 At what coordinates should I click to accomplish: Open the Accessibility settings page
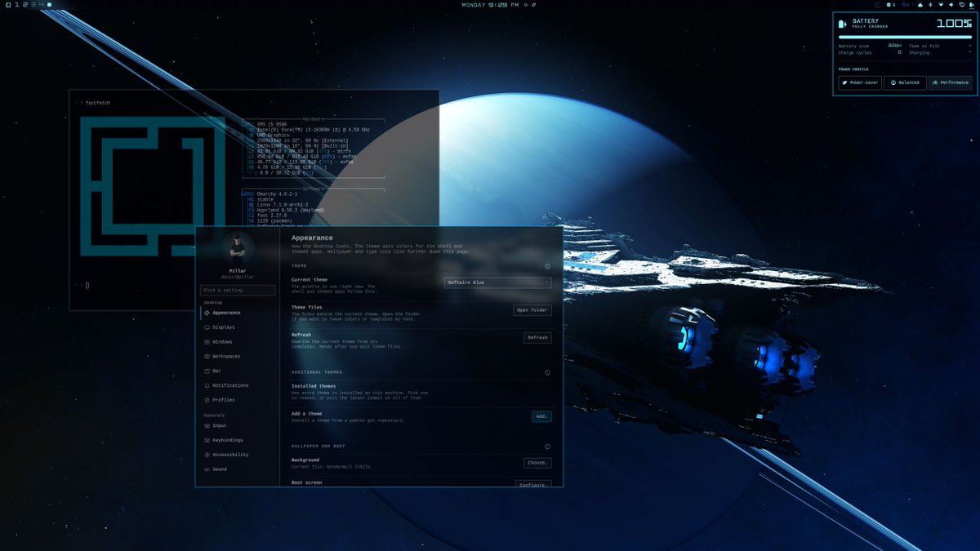click(x=238, y=455)
